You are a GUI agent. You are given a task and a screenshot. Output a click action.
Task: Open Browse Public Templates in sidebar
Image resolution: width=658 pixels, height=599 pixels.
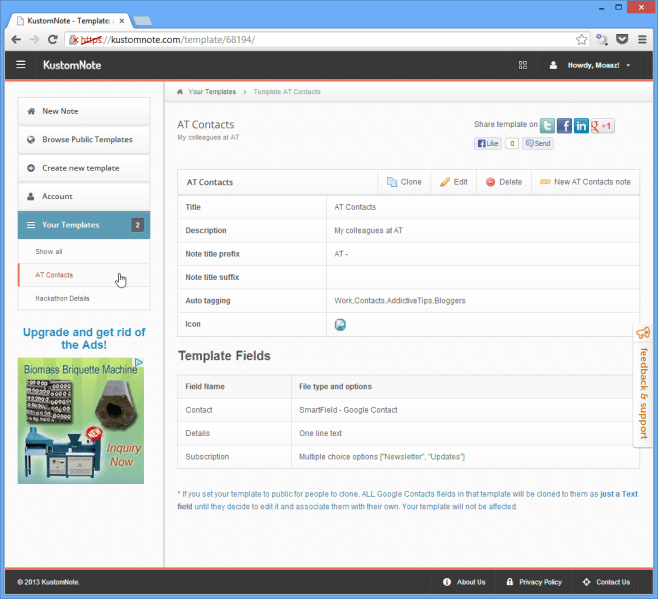pyautogui.click(x=84, y=139)
